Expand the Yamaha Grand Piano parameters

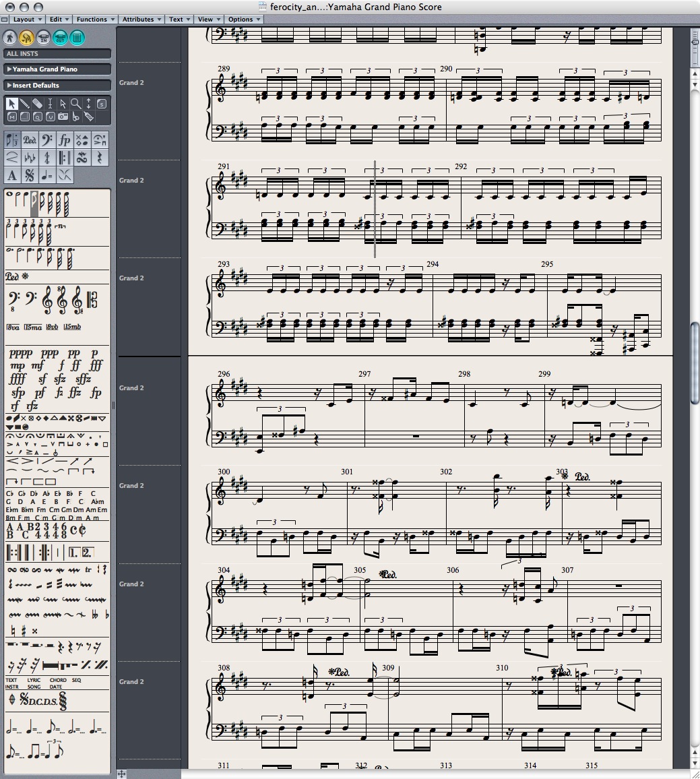tap(9, 69)
